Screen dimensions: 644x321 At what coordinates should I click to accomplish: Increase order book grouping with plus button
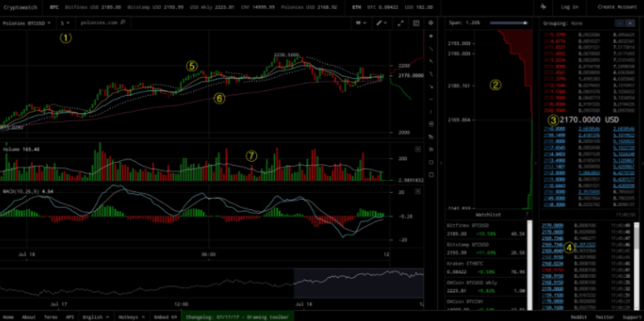point(630,23)
